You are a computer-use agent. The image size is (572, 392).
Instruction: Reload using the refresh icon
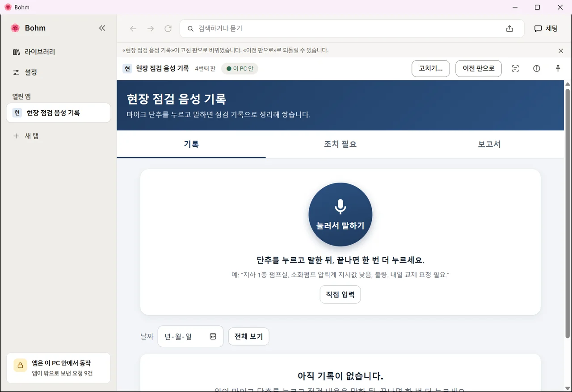coord(168,29)
